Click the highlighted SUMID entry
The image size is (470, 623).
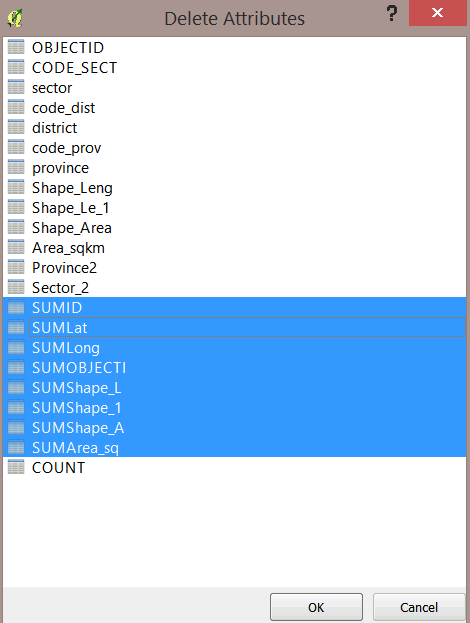(234, 308)
